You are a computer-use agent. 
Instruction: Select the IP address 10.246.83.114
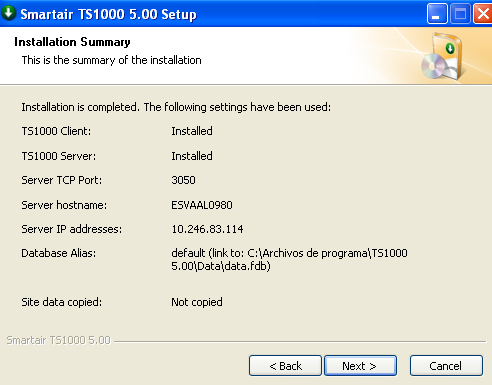pos(207,229)
